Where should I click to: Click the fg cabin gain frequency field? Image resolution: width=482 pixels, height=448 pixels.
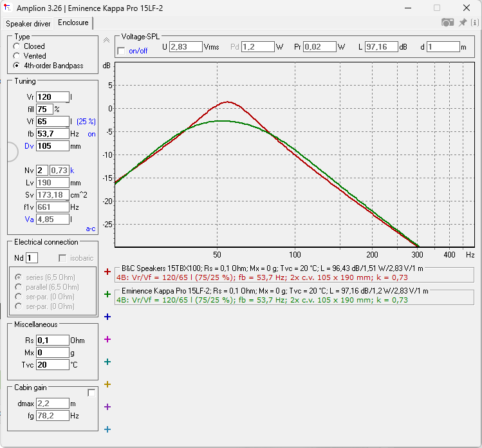tap(53, 416)
